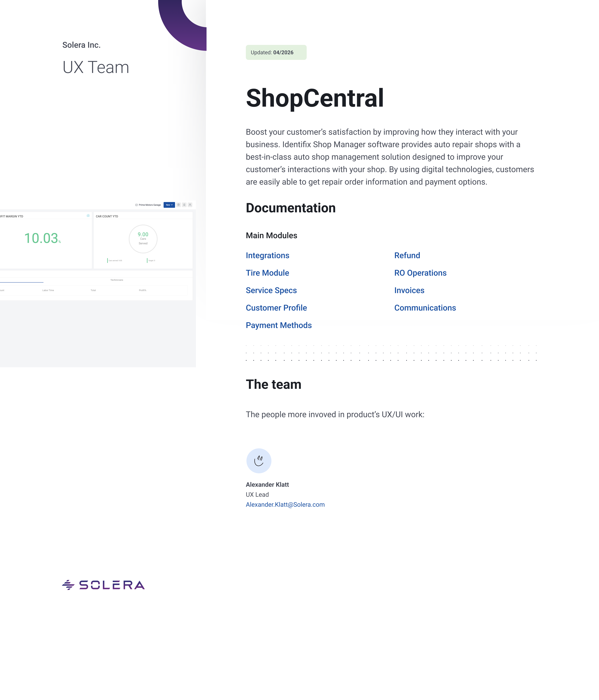The width and height of the screenshot is (599, 700).
Task: Open the Communications link
Action: coord(425,308)
